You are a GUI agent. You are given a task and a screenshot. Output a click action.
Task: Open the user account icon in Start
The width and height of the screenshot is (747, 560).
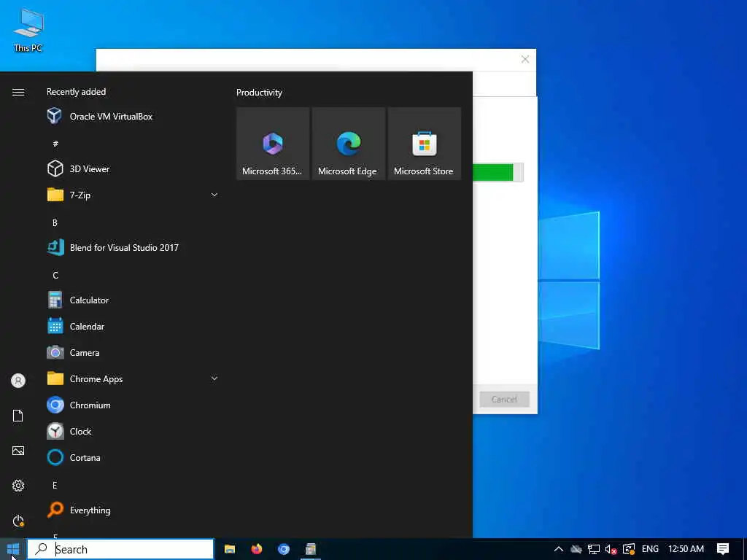[x=18, y=381]
